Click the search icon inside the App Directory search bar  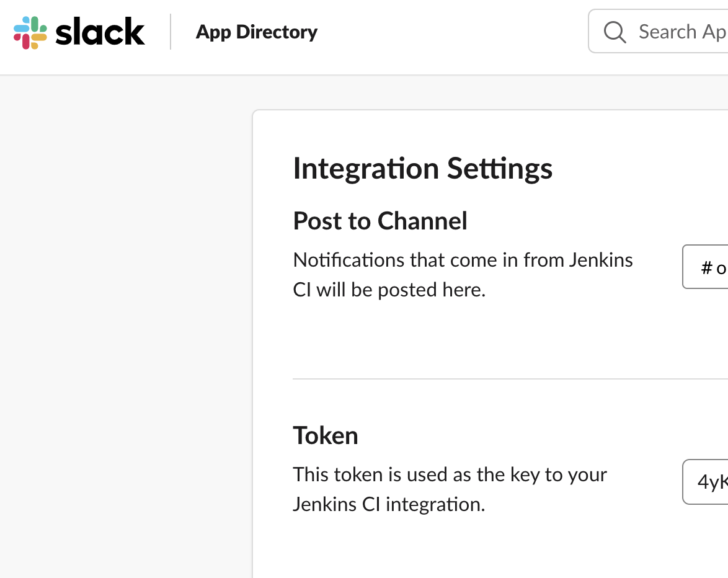(615, 32)
